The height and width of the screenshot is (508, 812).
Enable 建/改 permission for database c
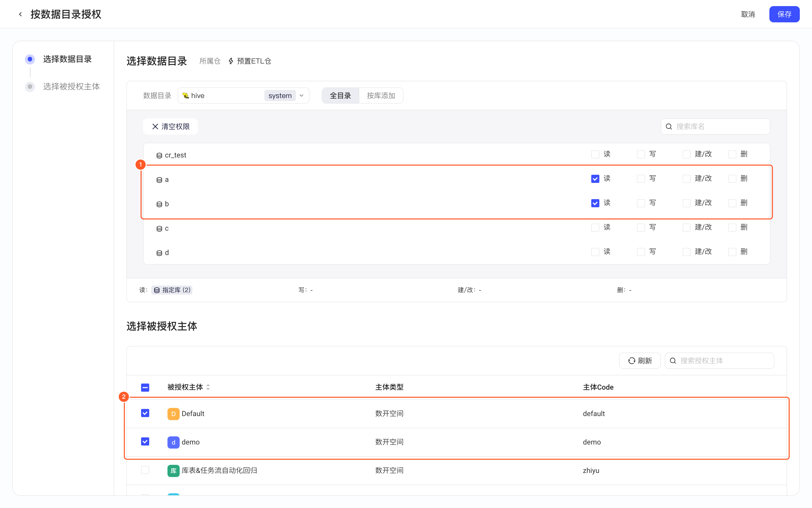tap(686, 228)
